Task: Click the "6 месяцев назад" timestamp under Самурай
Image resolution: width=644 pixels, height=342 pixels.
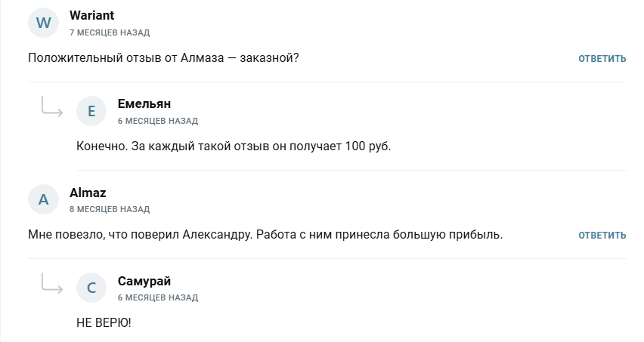Action: [x=158, y=297]
